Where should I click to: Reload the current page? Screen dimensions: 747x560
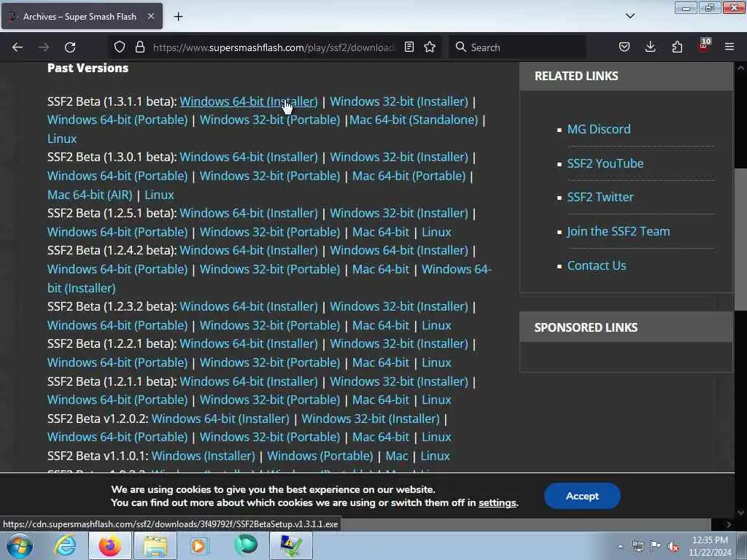(70, 47)
